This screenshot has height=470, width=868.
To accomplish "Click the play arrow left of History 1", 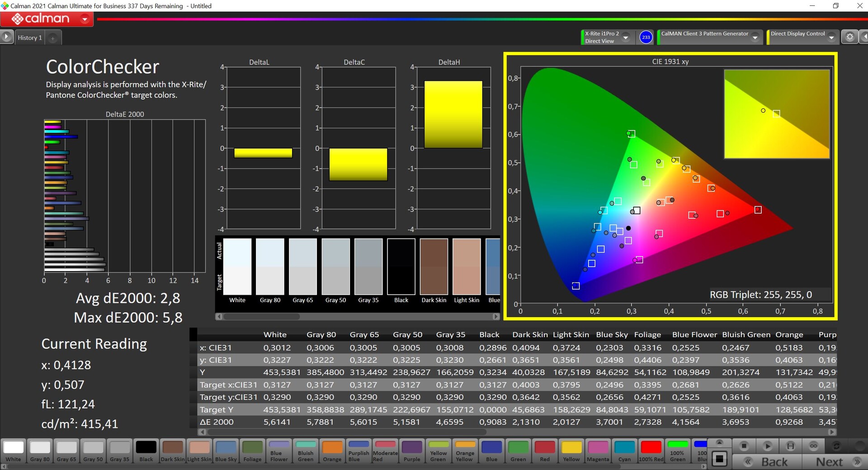I will (x=6, y=37).
